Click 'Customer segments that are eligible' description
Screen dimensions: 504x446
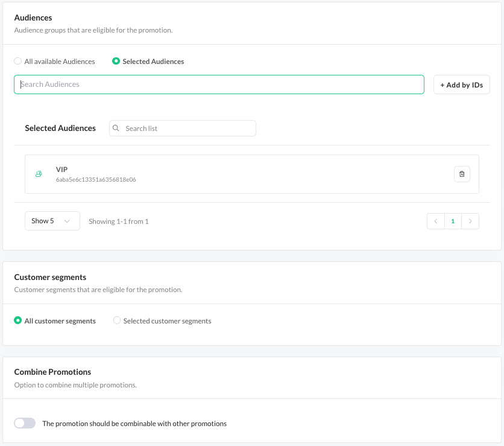click(98, 290)
